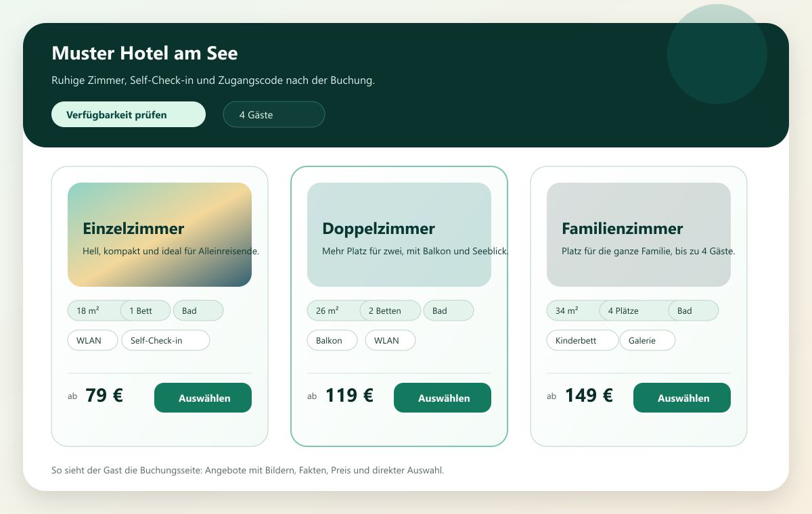
Task: Click the Bad tag in Familienzimmer card
Action: pyautogui.click(x=694, y=310)
